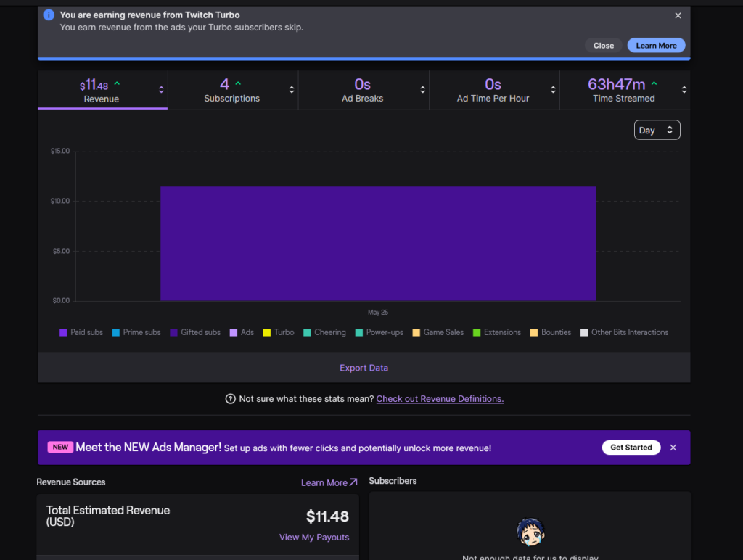Select the Time Streamed stat tab

tap(625, 90)
